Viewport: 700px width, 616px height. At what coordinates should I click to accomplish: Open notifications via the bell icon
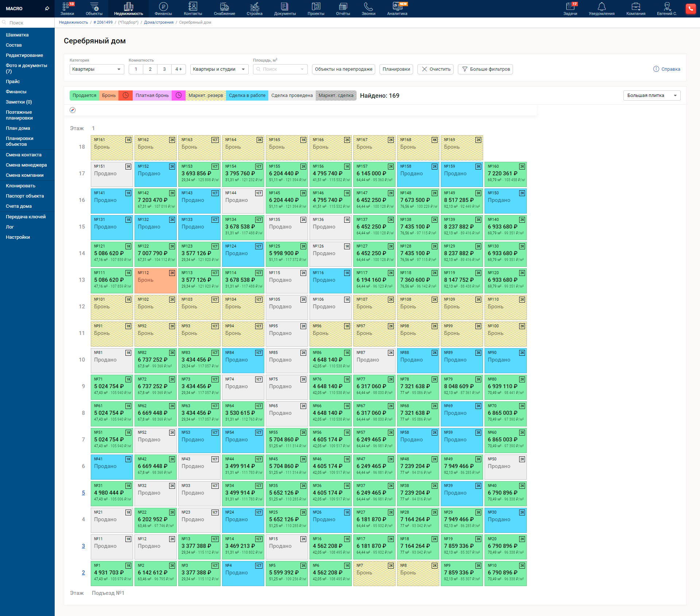pos(601,8)
